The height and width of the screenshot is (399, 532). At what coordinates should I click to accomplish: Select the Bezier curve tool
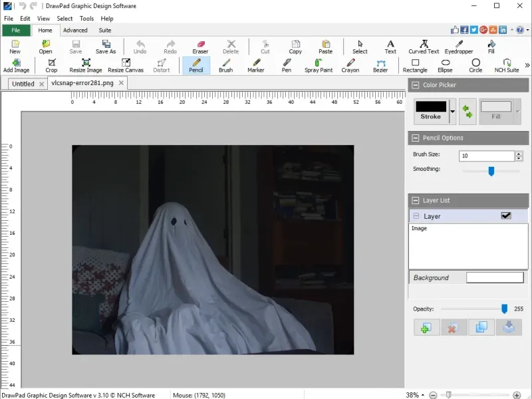(380, 65)
